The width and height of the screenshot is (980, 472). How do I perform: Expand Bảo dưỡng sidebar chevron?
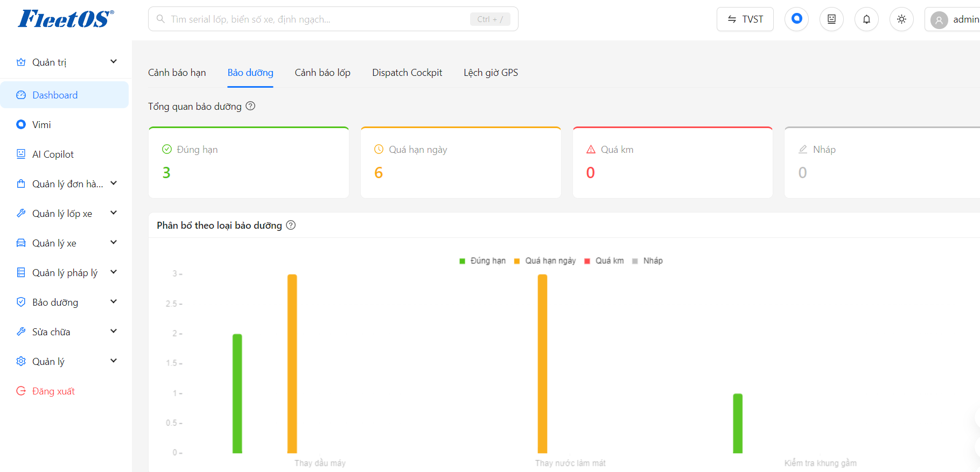pos(114,301)
